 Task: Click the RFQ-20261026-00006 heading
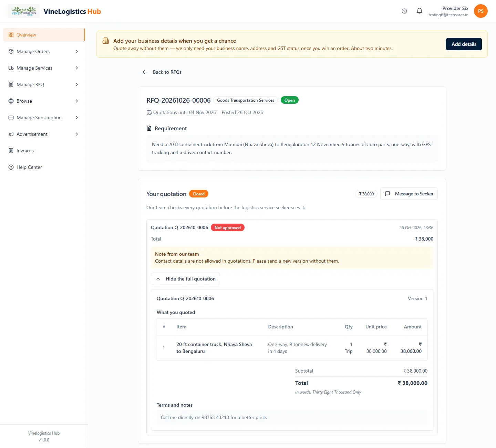tap(178, 100)
